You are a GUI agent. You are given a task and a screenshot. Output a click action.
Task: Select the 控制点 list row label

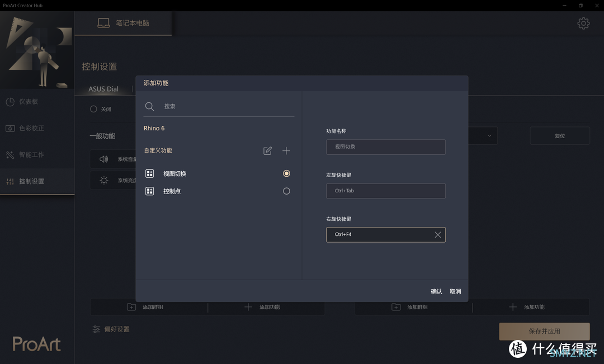172,191
